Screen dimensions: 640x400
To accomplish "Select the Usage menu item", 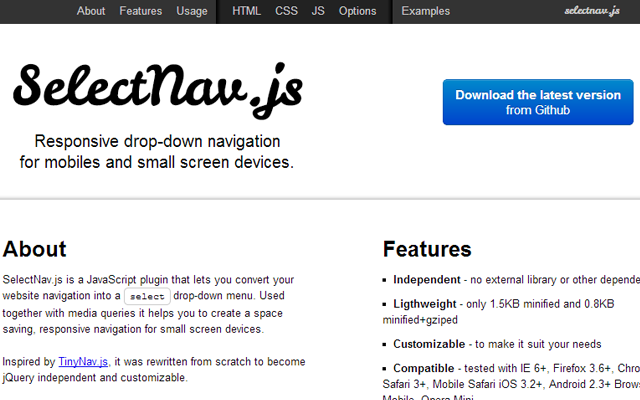I will pyautogui.click(x=192, y=11).
